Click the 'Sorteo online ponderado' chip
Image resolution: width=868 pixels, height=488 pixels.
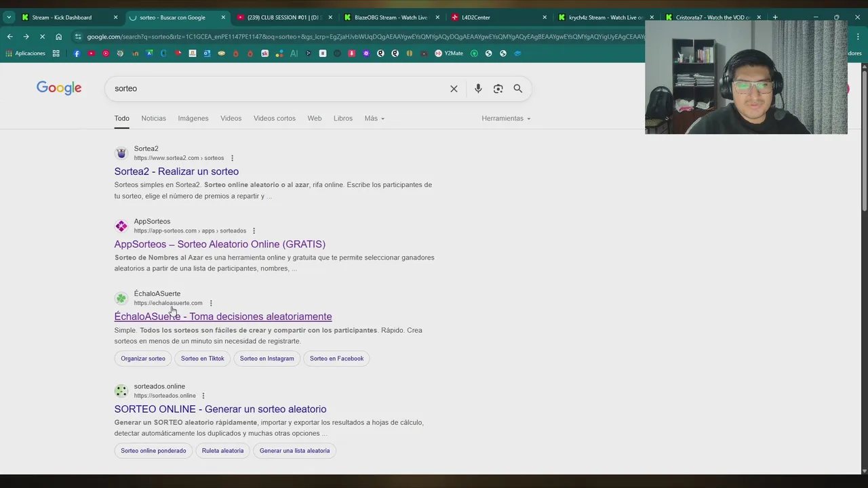click(x=153, y=451)
